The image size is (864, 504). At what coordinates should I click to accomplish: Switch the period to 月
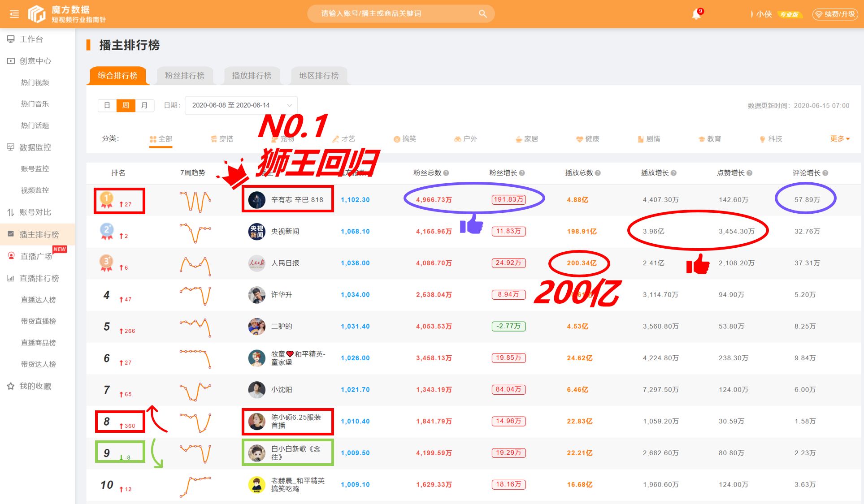click(x=144, y=105)
